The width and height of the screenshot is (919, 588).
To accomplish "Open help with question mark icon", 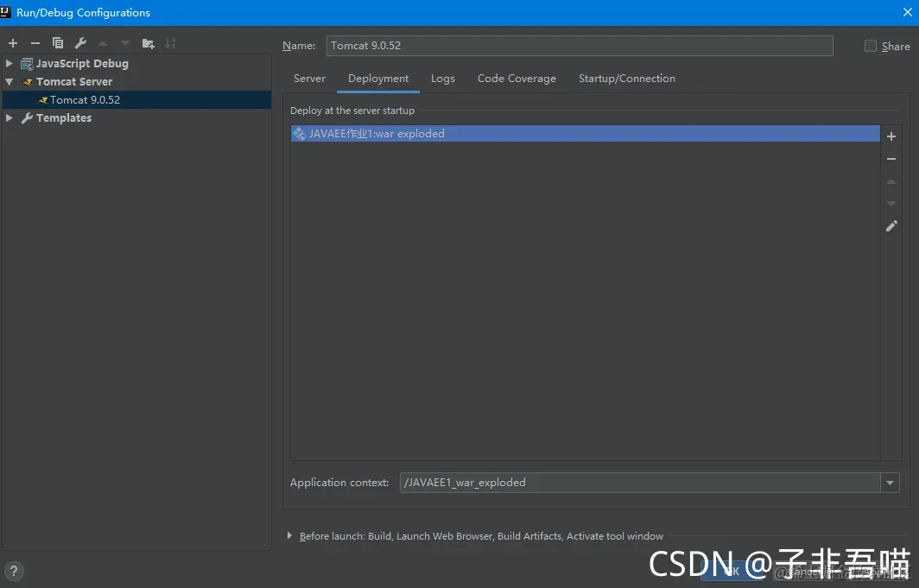I will click(x=14, y=571).
